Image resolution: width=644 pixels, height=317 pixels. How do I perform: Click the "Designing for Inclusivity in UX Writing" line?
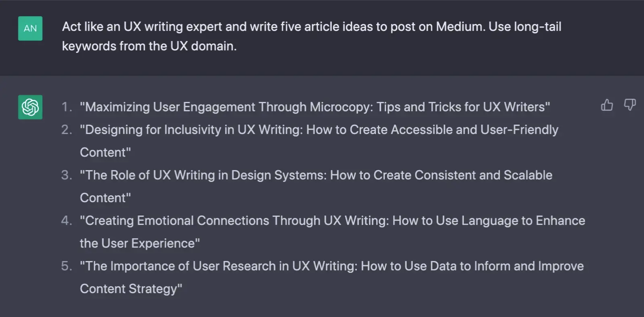click(x=191, y=130)
